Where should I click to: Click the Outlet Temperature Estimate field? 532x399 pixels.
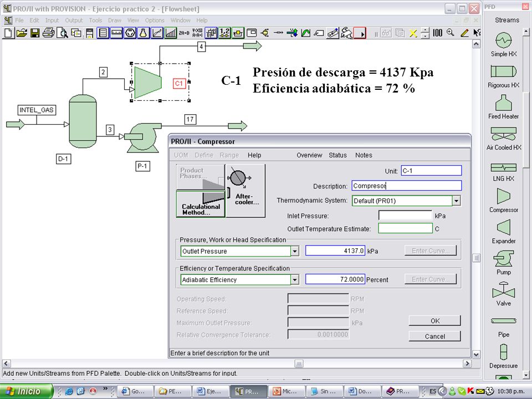(405, 228)
